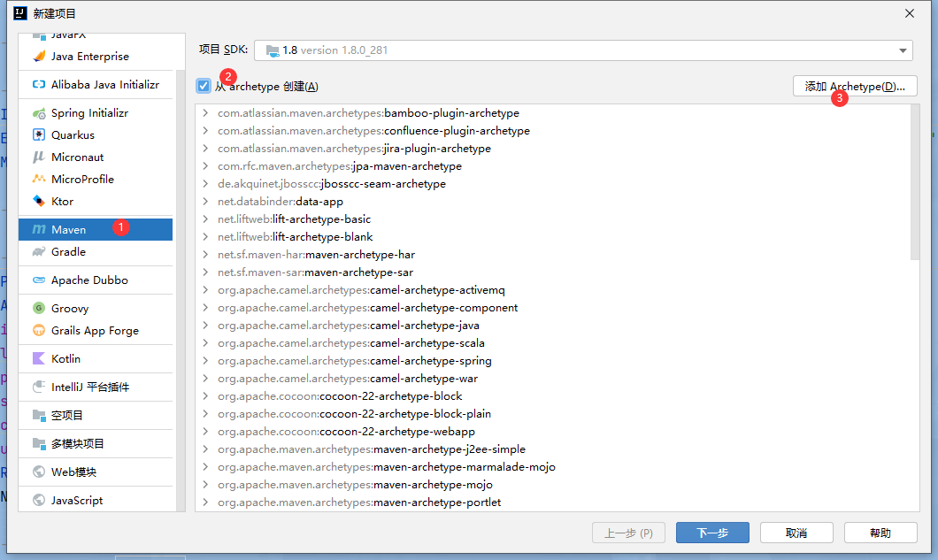
Task: Click 取消 cancel button
Action: 796,533
